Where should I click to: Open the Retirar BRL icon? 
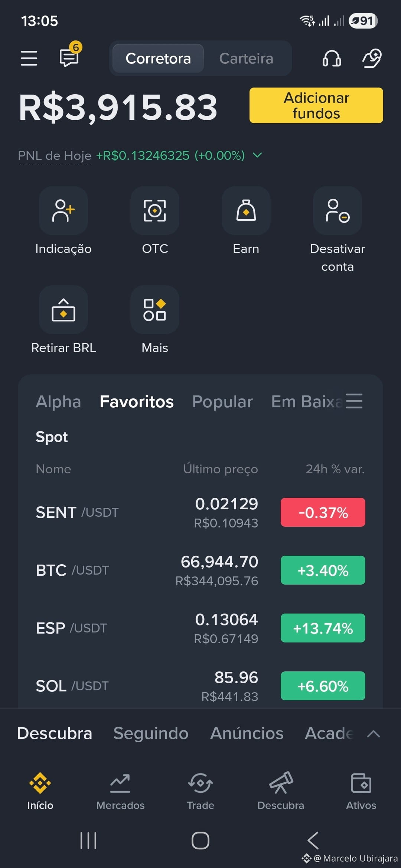63,310
